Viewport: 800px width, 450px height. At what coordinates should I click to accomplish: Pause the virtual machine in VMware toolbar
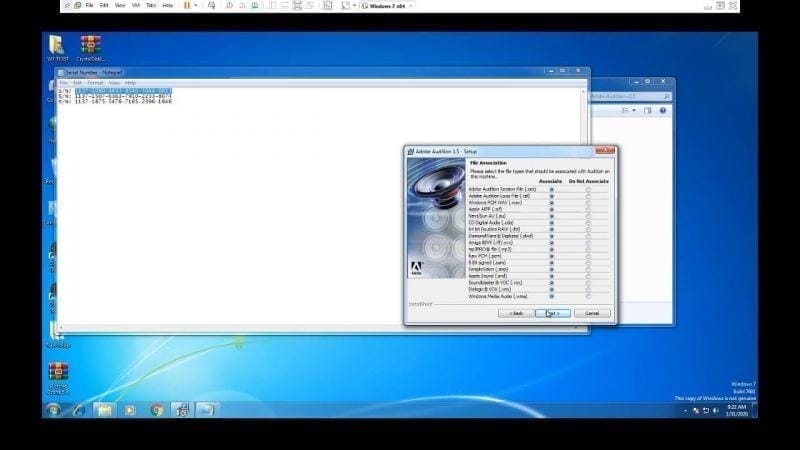[x=187, y=6]
